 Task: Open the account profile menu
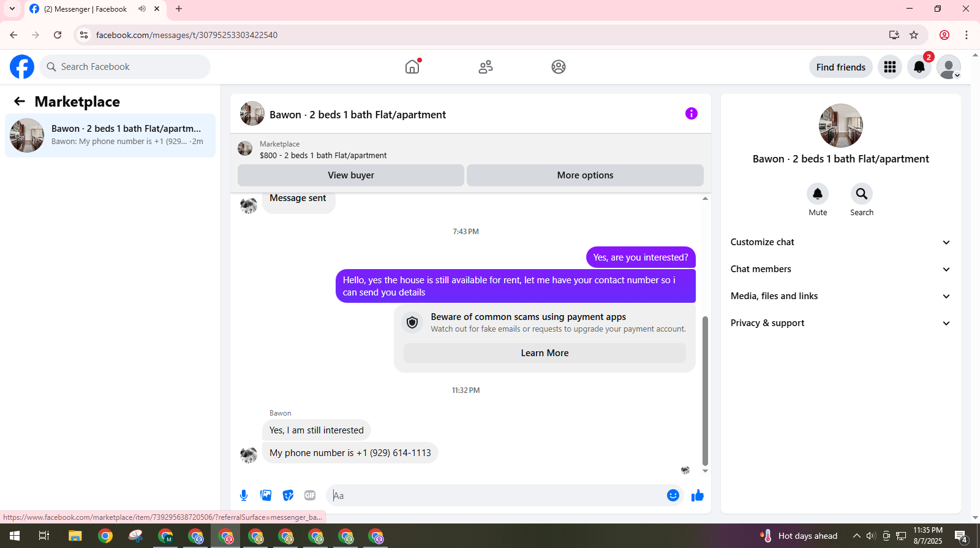949,67
